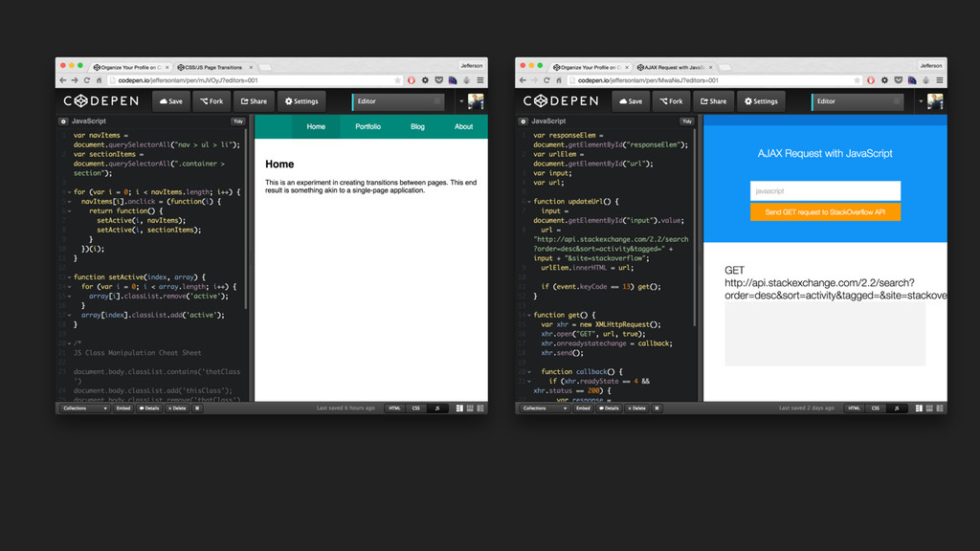Open the profile avatar in the Page Transitions window

[476, 101]
